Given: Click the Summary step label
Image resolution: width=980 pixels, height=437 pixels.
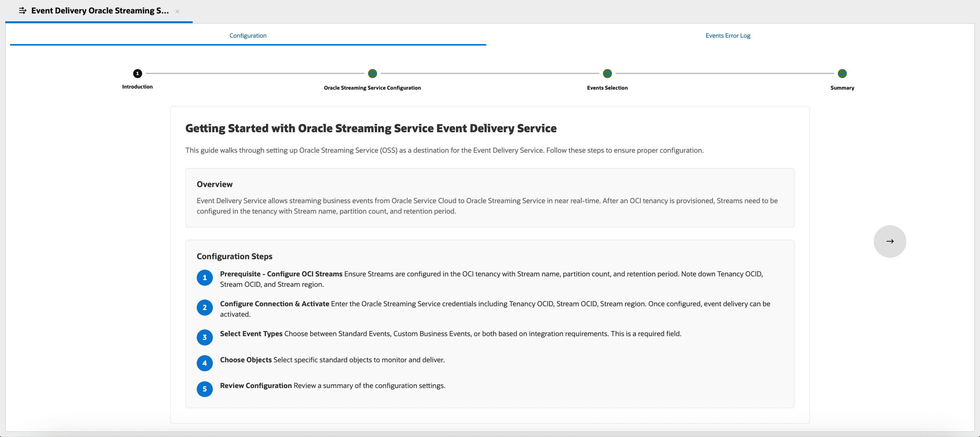Looking at the screenshot, I should point(842,88).
